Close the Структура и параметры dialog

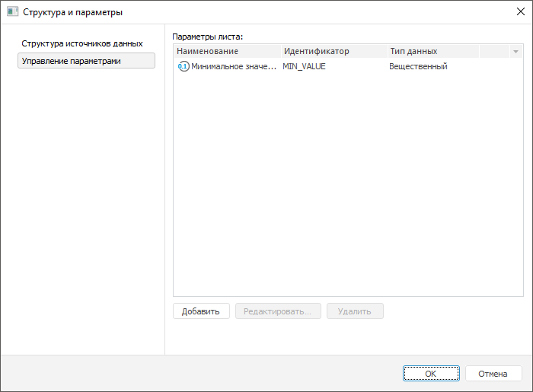tap(520, 12)
